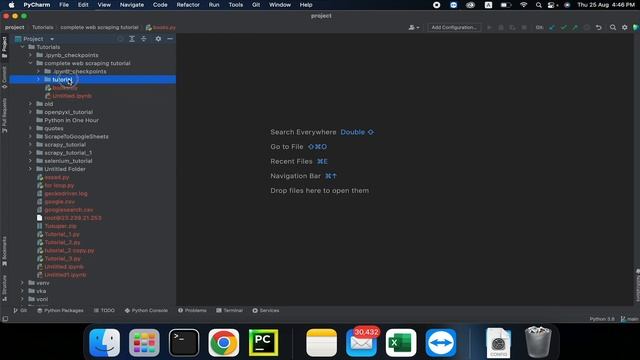
Task: Click Select Opened File target icon in Project panel
Action: click(120, 39)
